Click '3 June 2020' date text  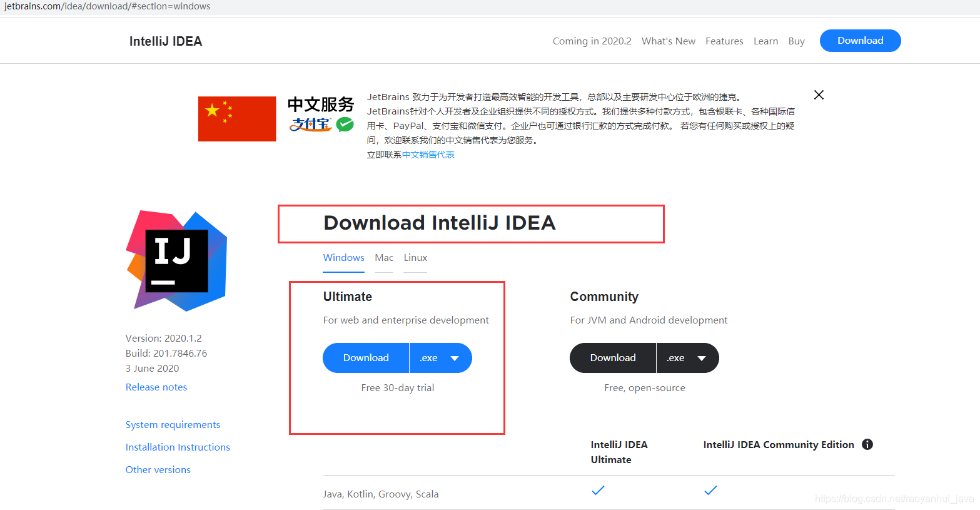coord(153,369)
